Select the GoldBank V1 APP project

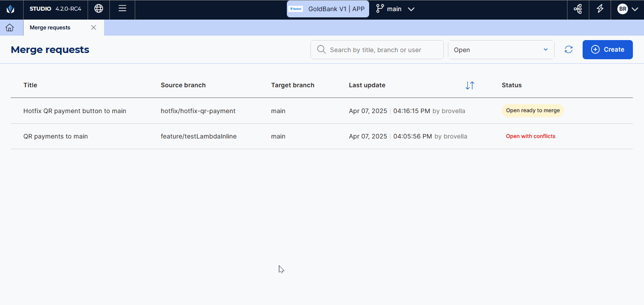pyautogui.click(x=328, y=9)
